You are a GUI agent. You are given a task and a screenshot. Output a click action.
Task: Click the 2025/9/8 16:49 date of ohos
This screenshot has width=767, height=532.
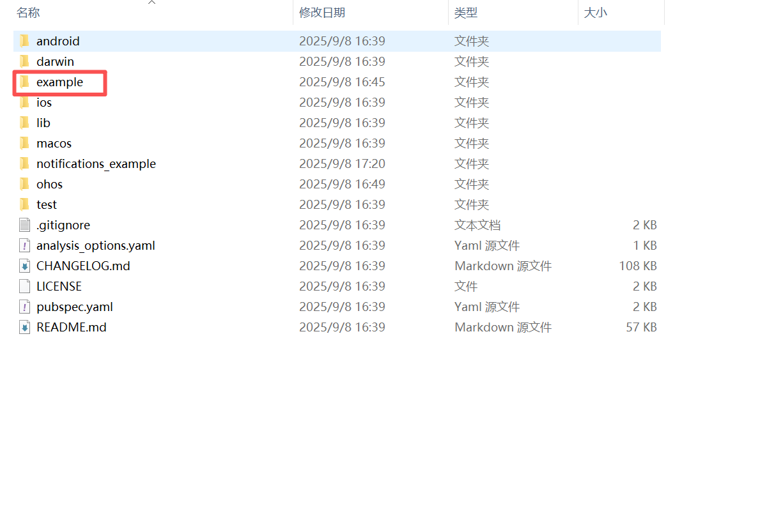click(x=342, y=184)
